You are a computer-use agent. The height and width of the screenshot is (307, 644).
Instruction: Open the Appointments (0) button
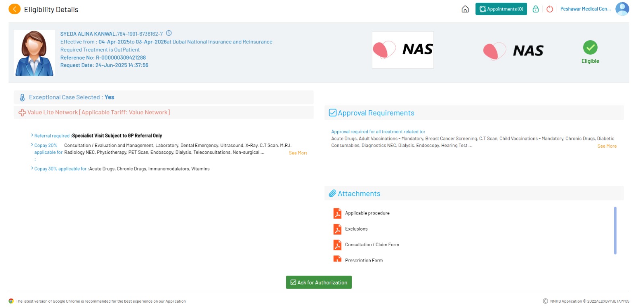click(x=501, y=9)
